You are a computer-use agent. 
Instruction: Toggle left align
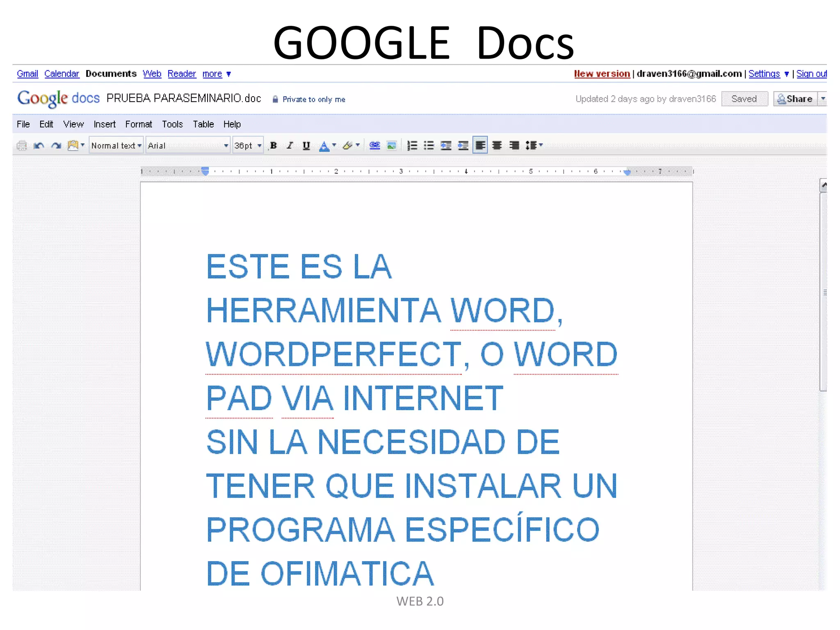click(x=480, y=145)
